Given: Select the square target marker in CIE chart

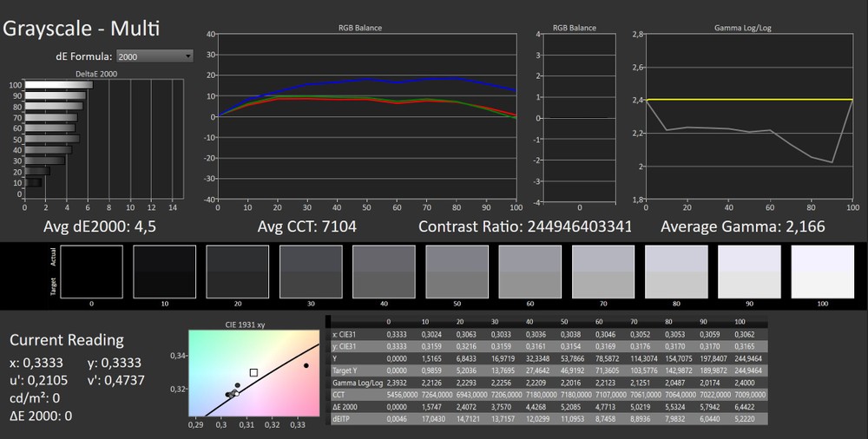Looking at the screenshot, I should [x=253, y=372].
